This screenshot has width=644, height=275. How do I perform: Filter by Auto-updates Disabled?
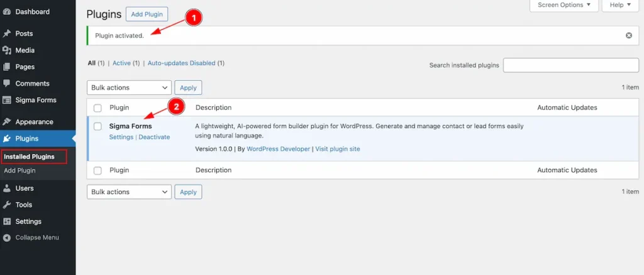pyautogui.click(x=181, y=63)
